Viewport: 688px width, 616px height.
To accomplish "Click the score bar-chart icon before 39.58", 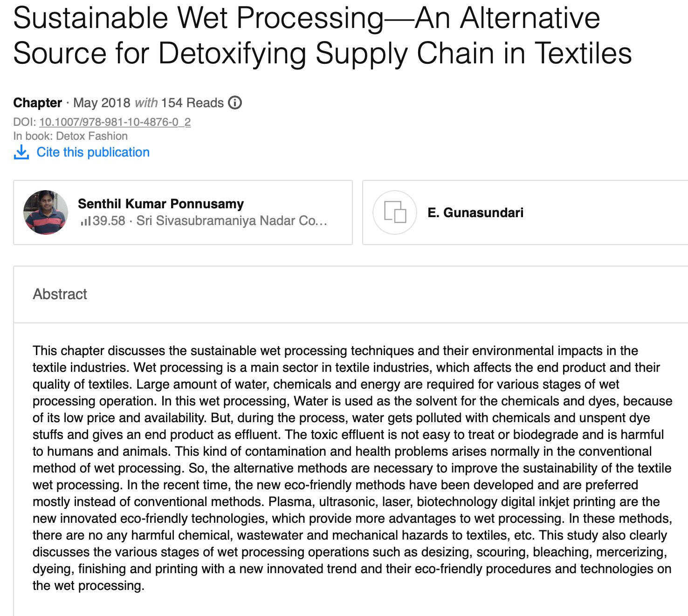I will [x=85, y=221].
